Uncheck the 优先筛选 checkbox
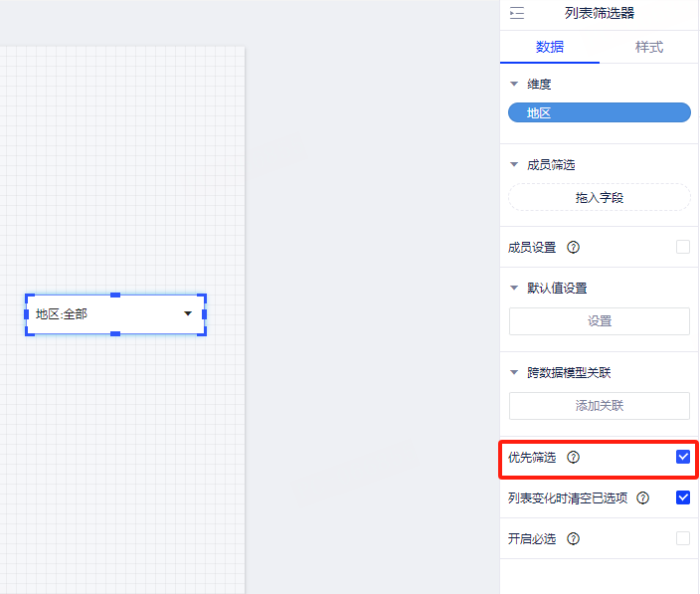The image size is (700, 594). (683, 458)
